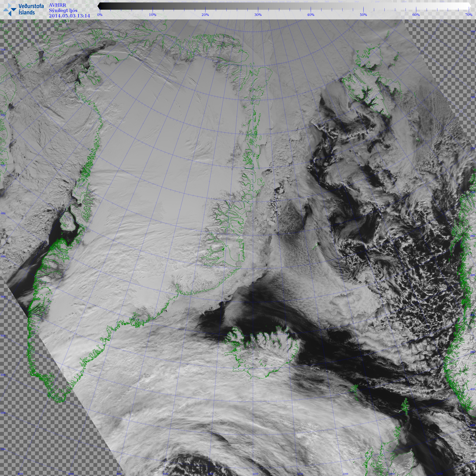Click the Sýnilegt ljós channel label
This screenshot has height=476, width=476.
pos(63,10)
